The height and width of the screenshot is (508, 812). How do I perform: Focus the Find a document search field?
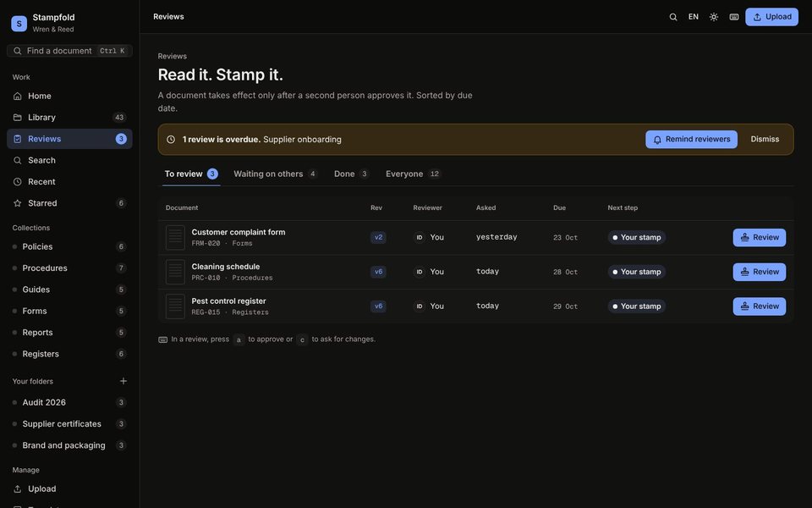click(x=69, y=51)
